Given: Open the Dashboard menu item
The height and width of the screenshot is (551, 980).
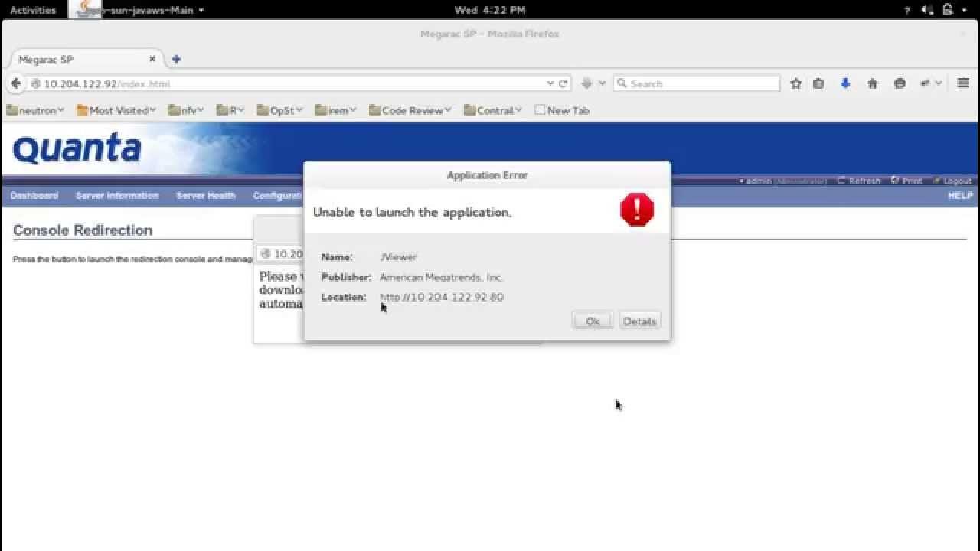Looking at the screenshot, I should (34, 196).
